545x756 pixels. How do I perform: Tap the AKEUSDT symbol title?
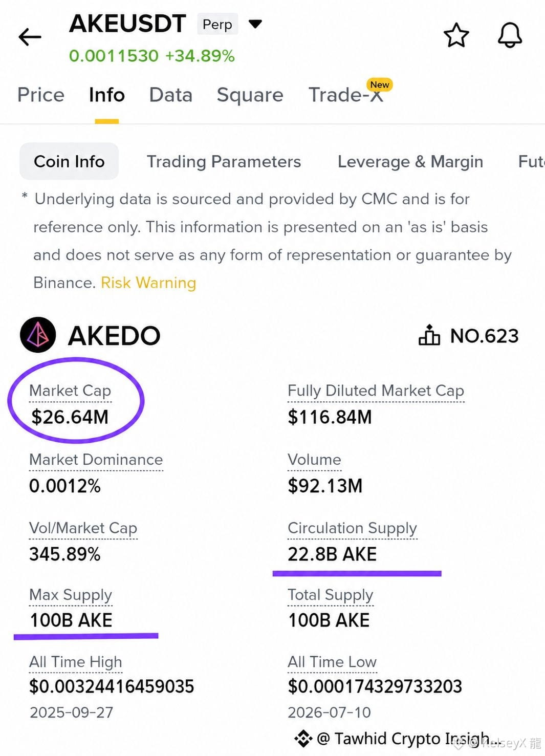127,24
